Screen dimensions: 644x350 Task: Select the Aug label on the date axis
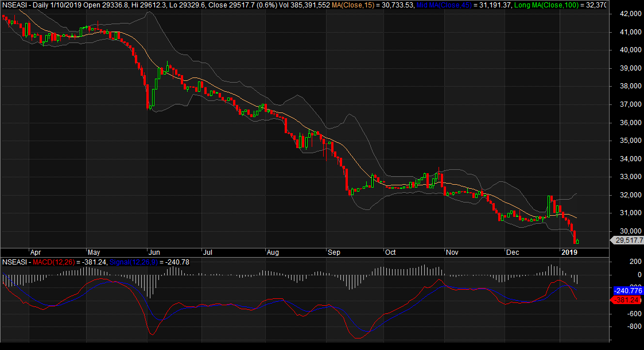(273, 252)
